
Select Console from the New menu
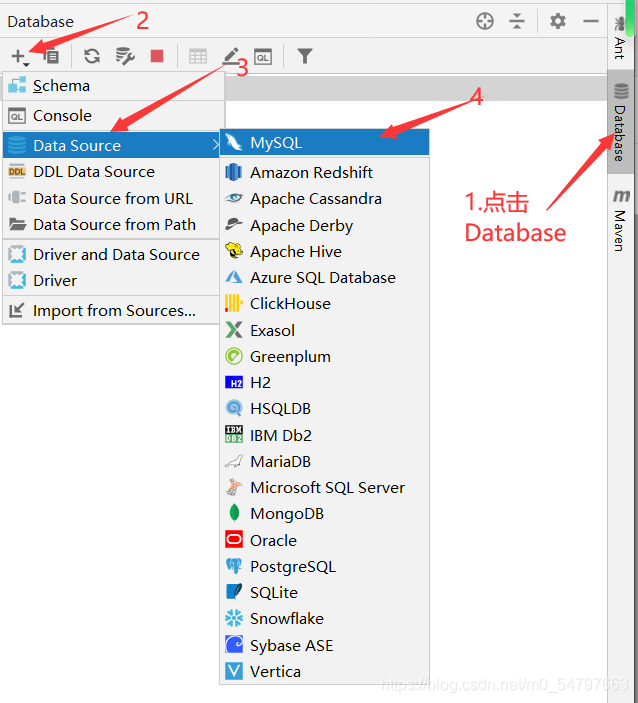point(114,116)
